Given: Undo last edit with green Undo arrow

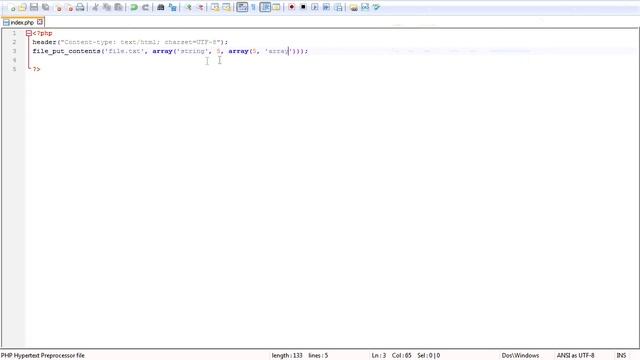Looking at the screenshot, I should point(134,7).
